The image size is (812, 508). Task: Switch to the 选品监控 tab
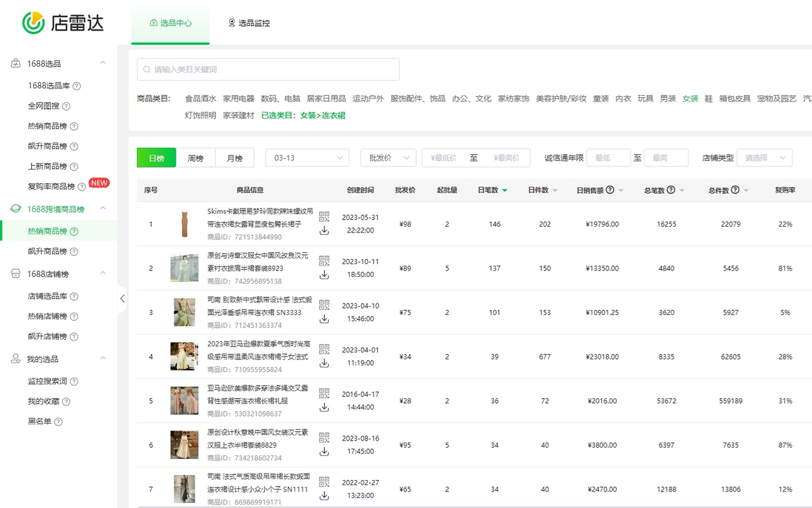click(x=250, y=23)
